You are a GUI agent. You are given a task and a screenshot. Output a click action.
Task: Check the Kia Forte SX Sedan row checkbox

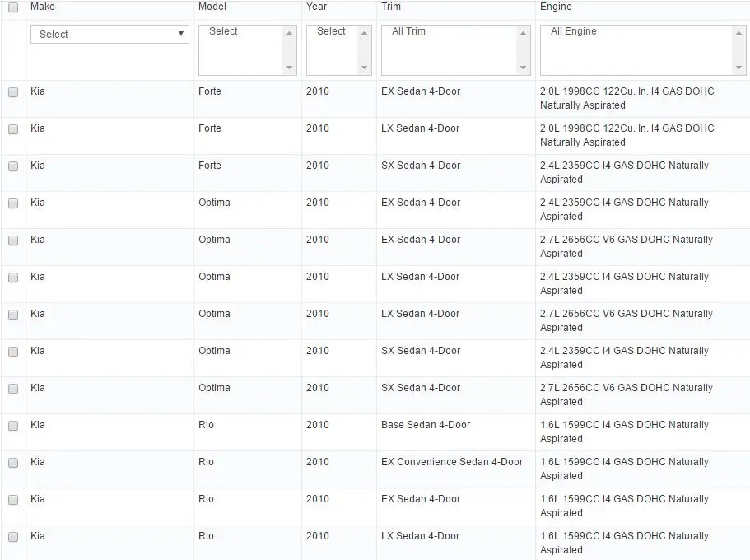(13, 166)
